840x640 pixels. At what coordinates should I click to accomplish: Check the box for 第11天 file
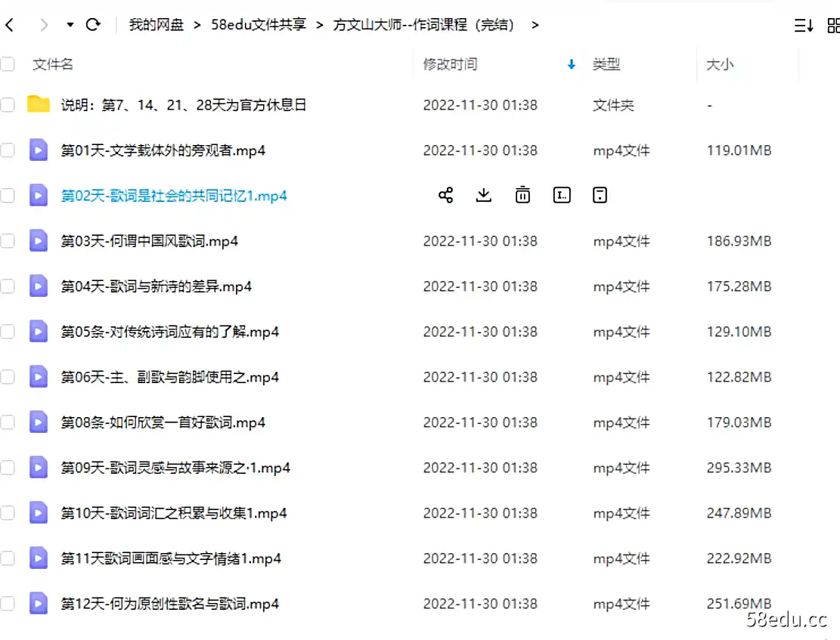click(x=8, y=558)
